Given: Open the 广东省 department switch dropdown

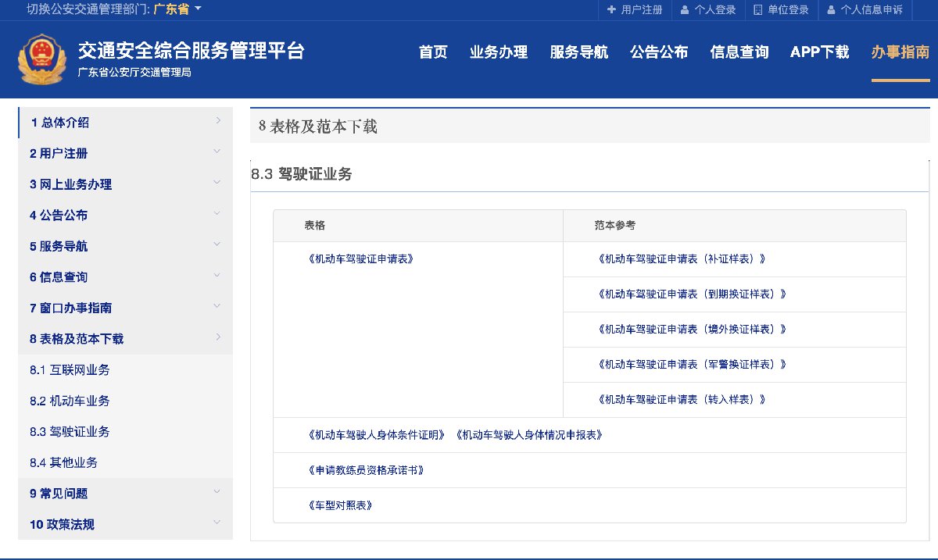Looking at the screenshot, I should 177,9.
